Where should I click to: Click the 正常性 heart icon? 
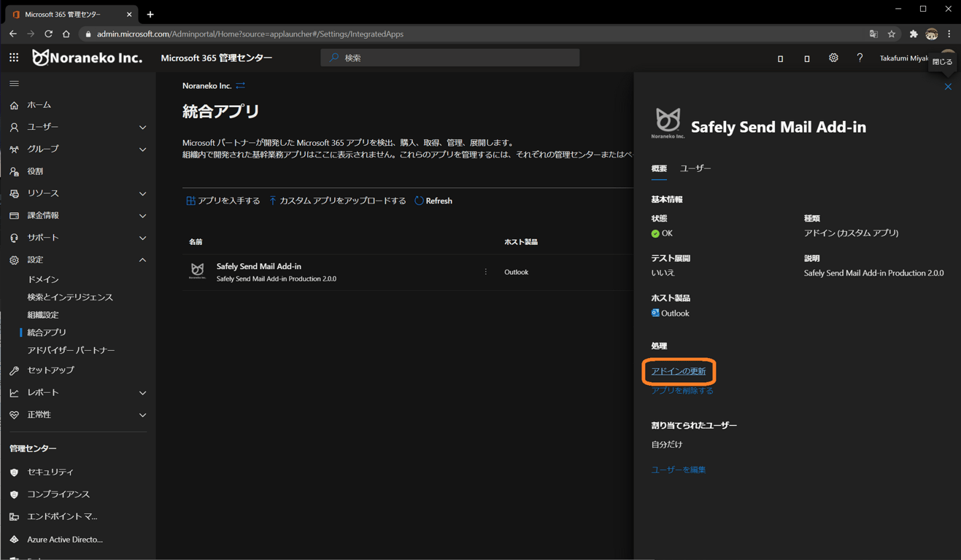(x=14, y=415)
